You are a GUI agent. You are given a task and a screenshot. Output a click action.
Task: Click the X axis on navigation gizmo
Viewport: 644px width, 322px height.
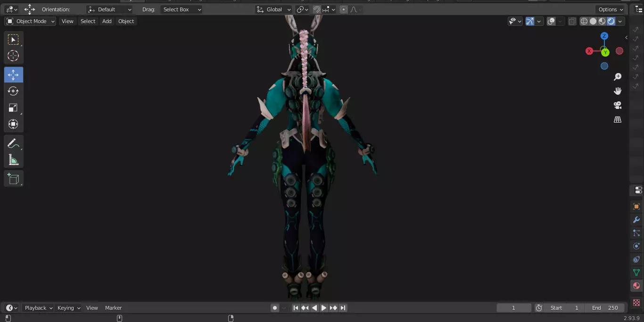click(x=589, y=51)
